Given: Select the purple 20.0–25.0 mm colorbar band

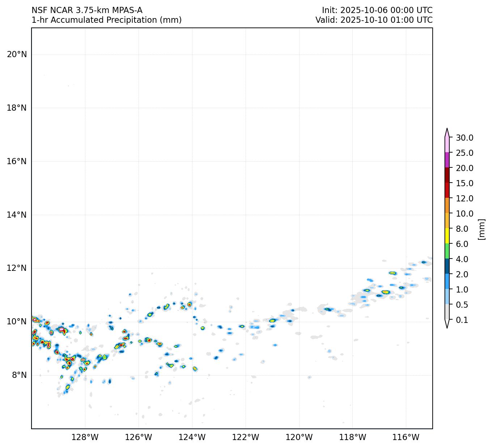Looking at the screenshot, I should pyautogui.click(x=447, y=160).
